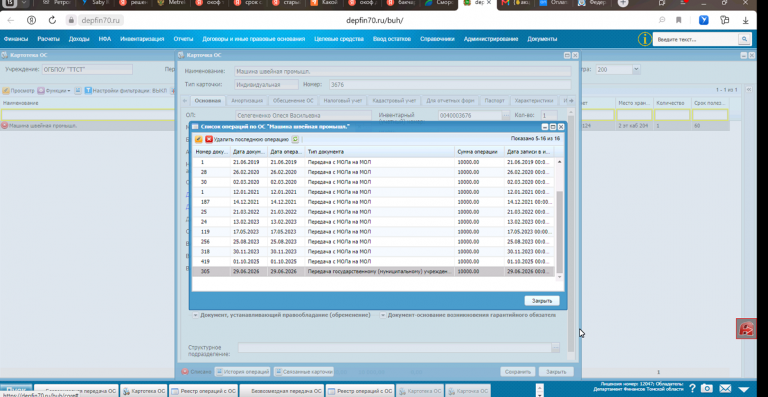Open the 'Отчеты' menu
The width and height of the screenshot is (768, 397).
tap(183, 39)
